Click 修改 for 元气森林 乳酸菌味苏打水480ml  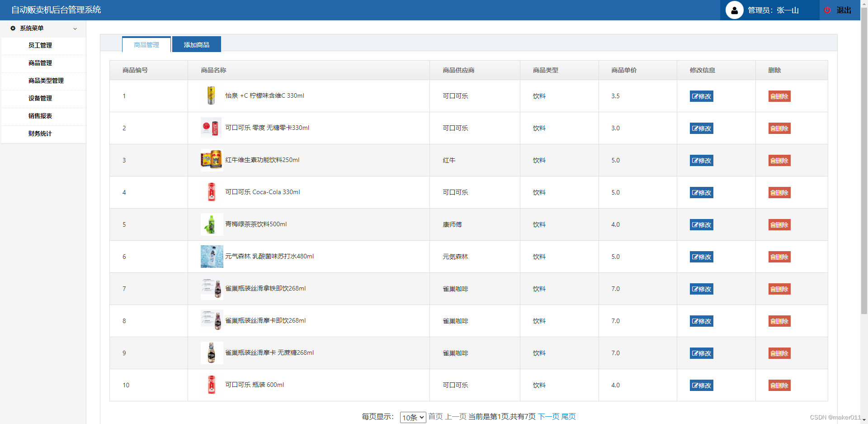[702, 257]
